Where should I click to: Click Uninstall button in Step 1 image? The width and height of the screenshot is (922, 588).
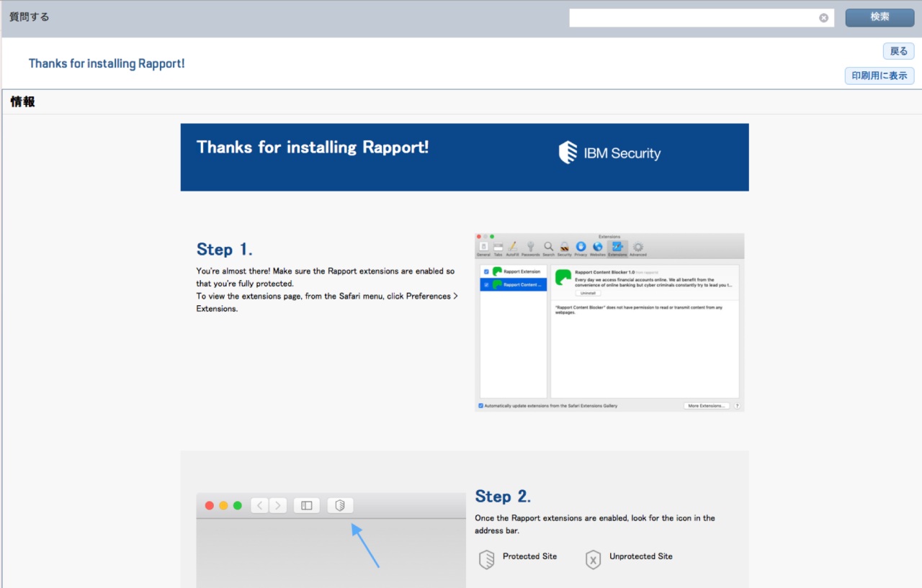coord(588,293)
